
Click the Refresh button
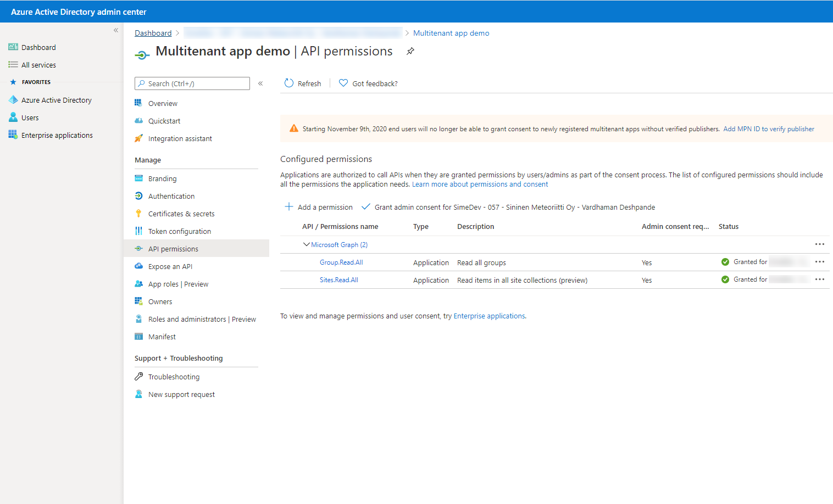click(303, 83)
